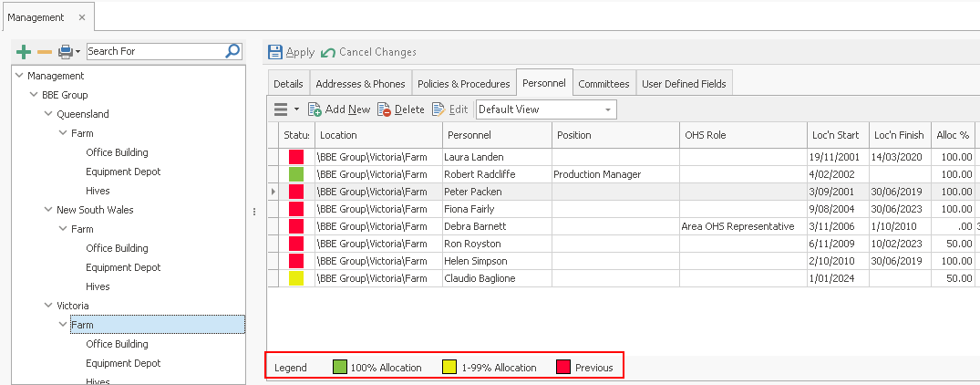This screenshot has height=385, width=980.
Task: Sort by Personnel column header
Action: click(498, 135)
